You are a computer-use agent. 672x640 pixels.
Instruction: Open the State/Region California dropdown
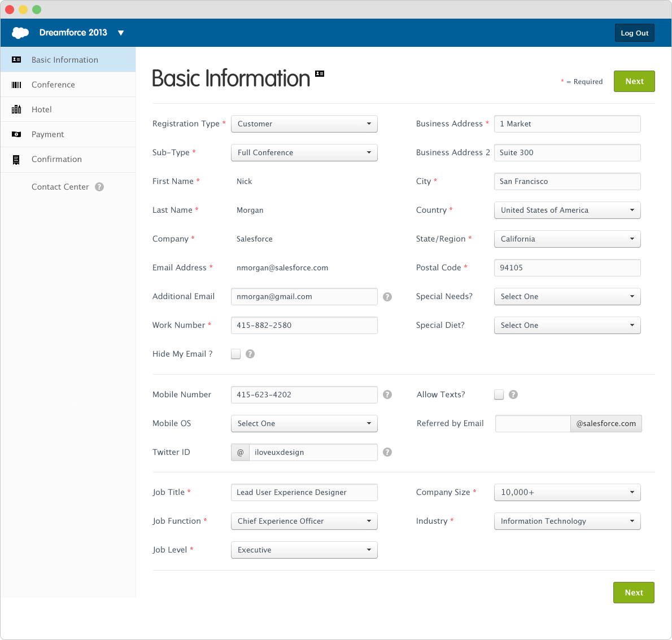568,239
